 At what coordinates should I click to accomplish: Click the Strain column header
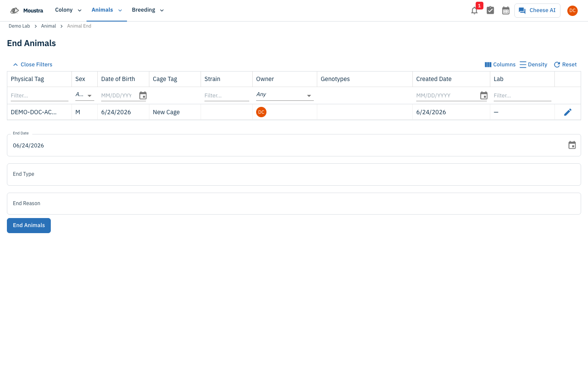[x=226, y=79]
